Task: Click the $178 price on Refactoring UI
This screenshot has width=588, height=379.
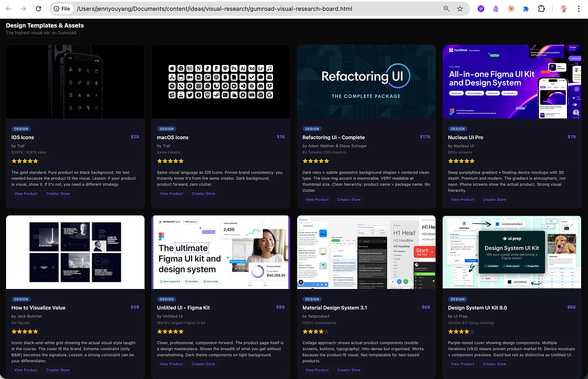Action: [x=425, y=137]
